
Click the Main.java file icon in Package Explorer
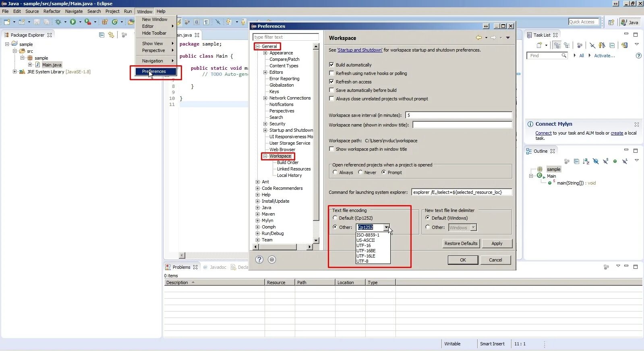tap(37, 64)
